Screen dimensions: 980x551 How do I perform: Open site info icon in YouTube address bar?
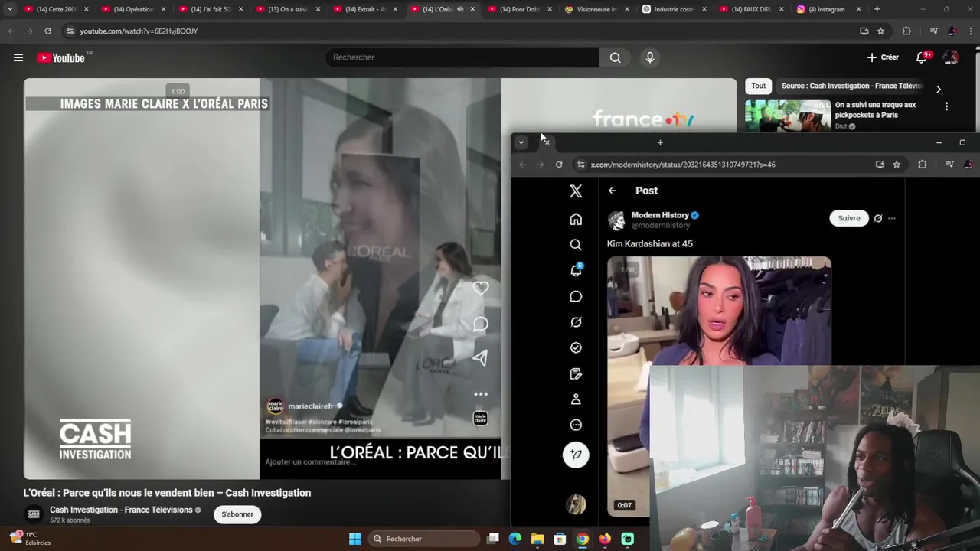[70, 31]
